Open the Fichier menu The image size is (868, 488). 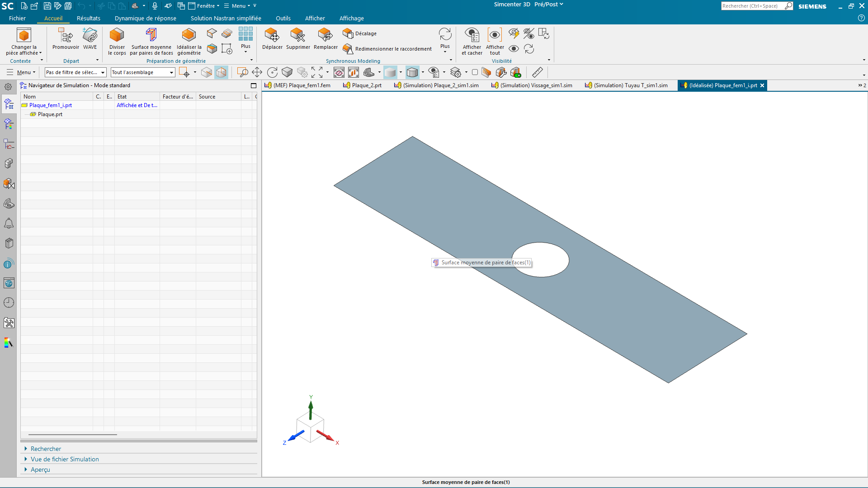coord(17,19)
